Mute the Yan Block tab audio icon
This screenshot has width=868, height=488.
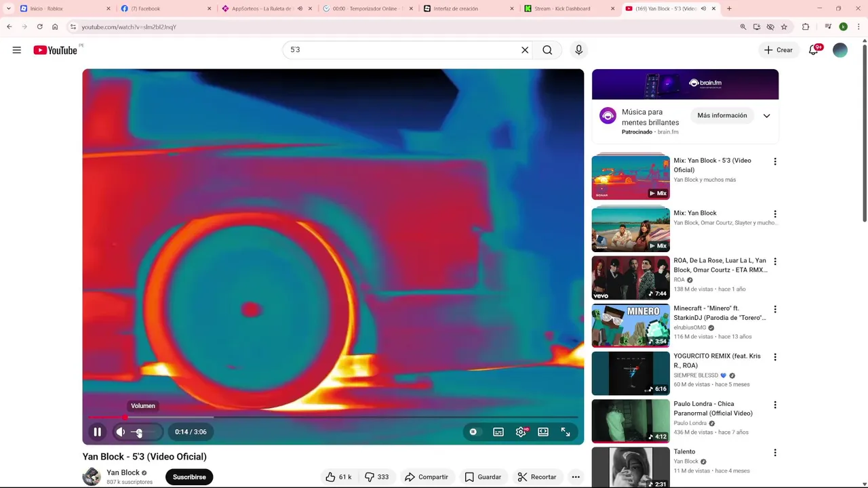(x=703, y=9)
